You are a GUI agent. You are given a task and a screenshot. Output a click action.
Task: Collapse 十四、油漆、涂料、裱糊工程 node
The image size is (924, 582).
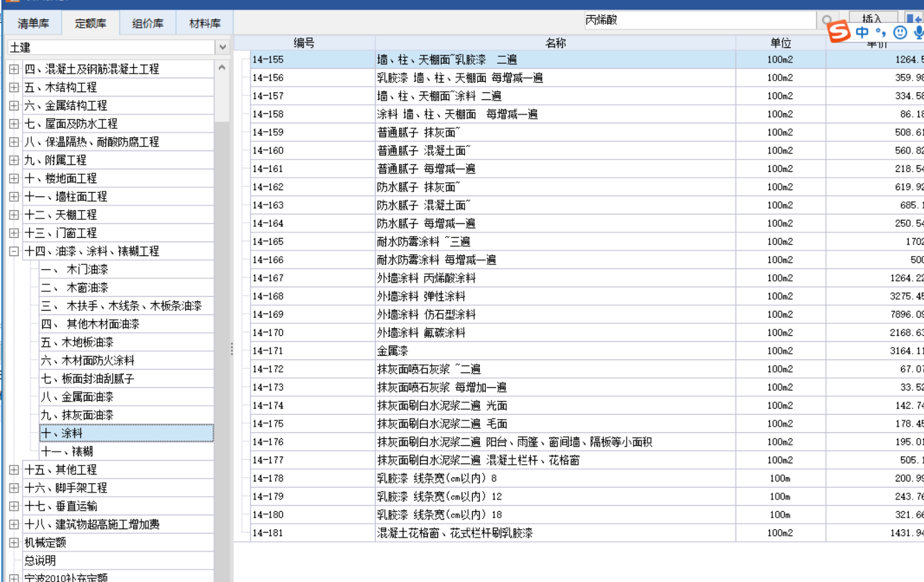(14, 251)
